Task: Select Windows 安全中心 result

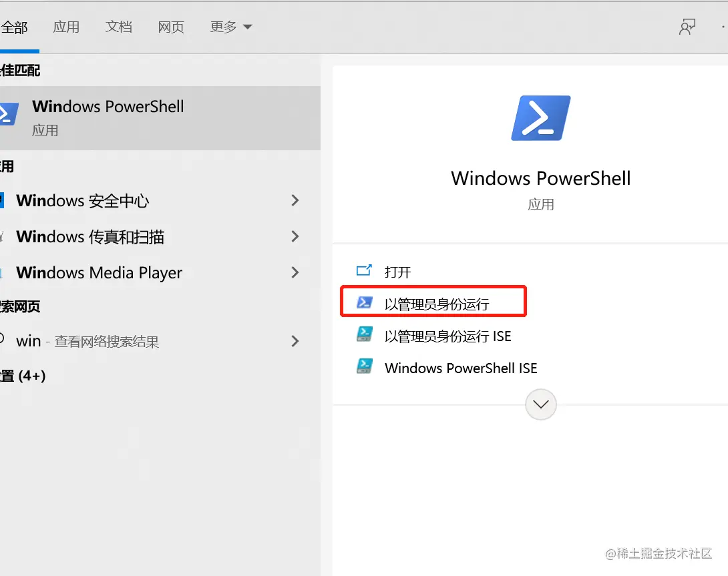Action: click(160, 200)
